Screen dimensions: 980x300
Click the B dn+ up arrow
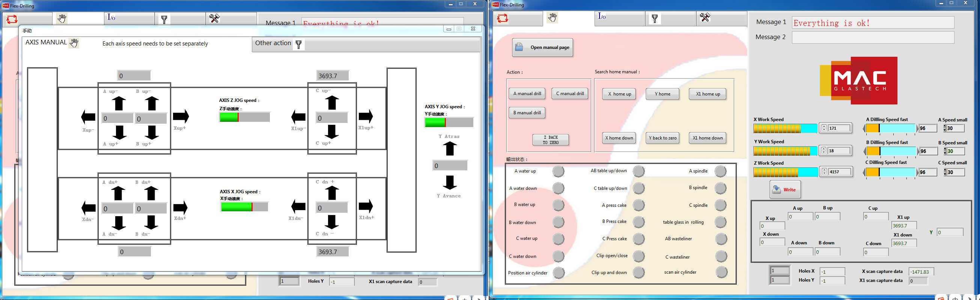pos(151,193)
